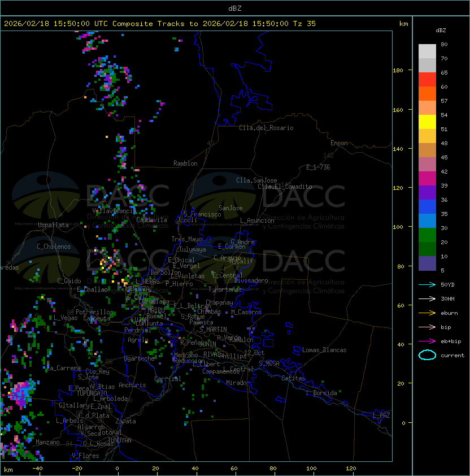Select the light gray 70-80 dBZ swatch
The image size is (470, 476).
[427, 51]
